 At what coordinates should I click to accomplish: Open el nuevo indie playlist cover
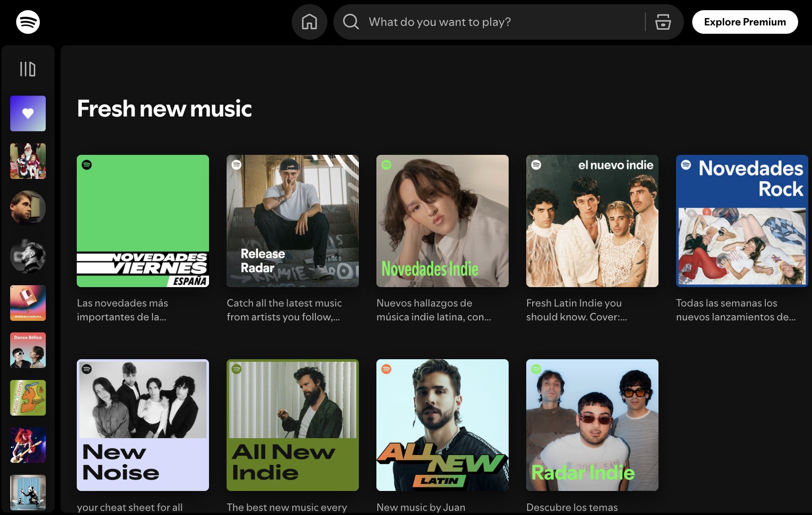coord(592,221)
